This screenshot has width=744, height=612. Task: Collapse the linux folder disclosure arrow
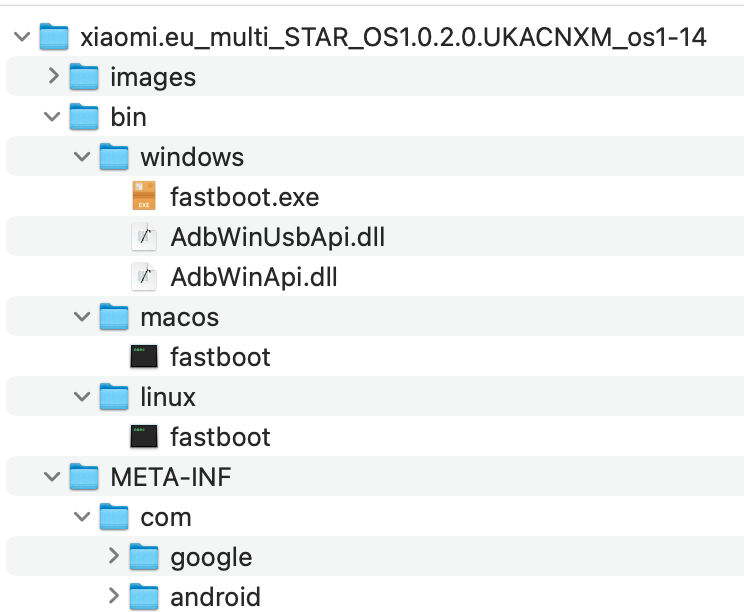coord(84,397)
